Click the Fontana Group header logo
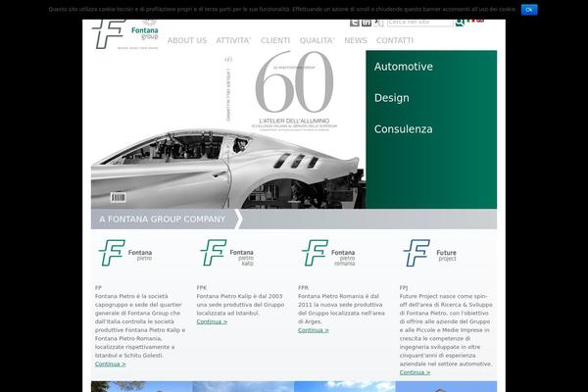This screenshot has height=392, width=588. point(125,34)
